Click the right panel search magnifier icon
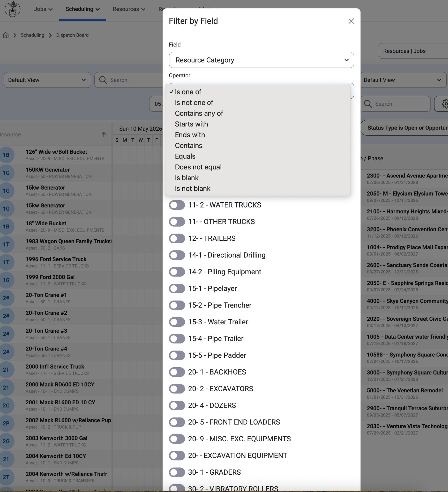The image size is (448, 492). coord(368,104)
